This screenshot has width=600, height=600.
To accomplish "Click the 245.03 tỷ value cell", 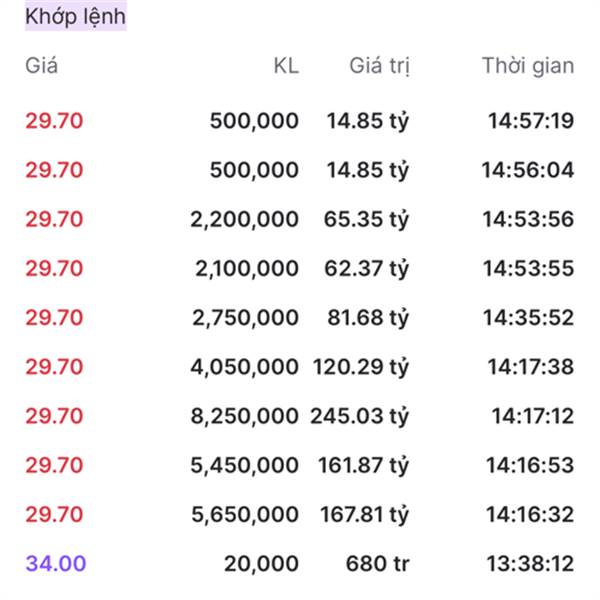I will pos(360,416).
